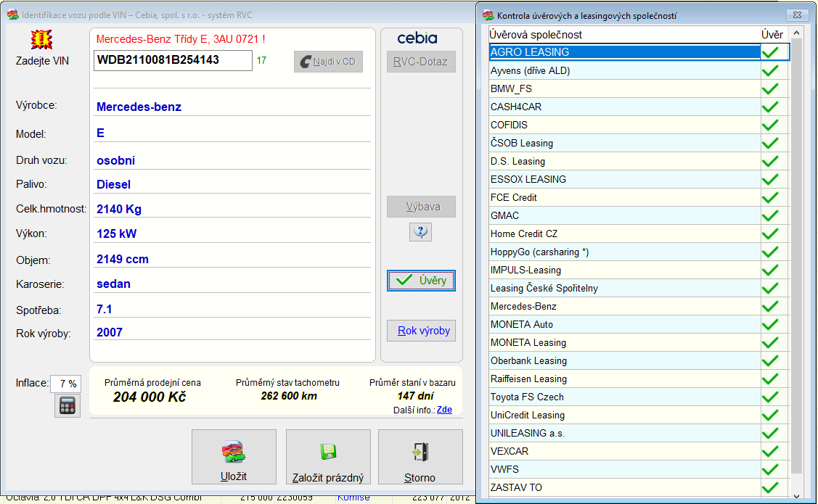Click green checkmark for Home Credit CZ
The image size is (818, 504).
(770, 234)
